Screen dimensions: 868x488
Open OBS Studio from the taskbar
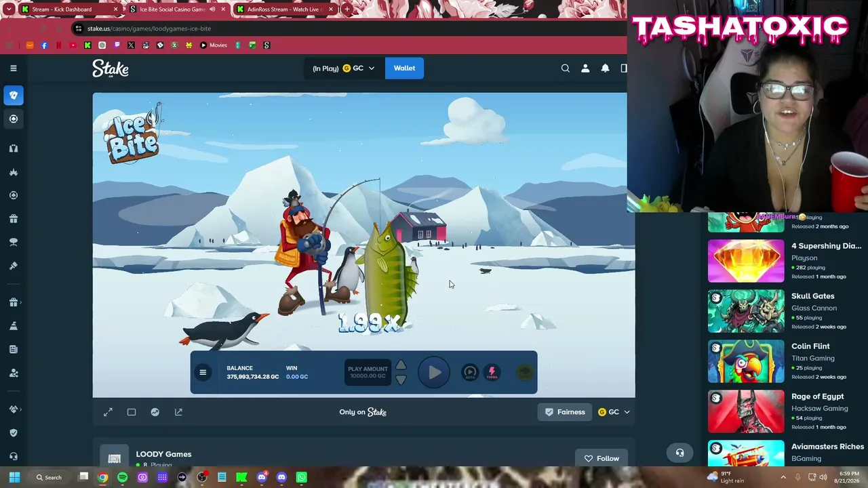pyautogui.click(x=202, y=477)
